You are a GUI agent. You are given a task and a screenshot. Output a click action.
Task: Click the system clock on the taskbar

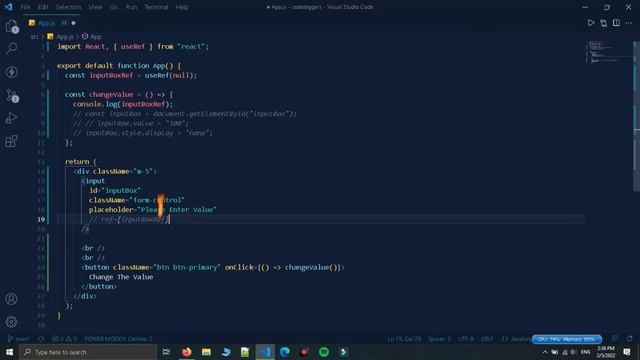(606, 352)
